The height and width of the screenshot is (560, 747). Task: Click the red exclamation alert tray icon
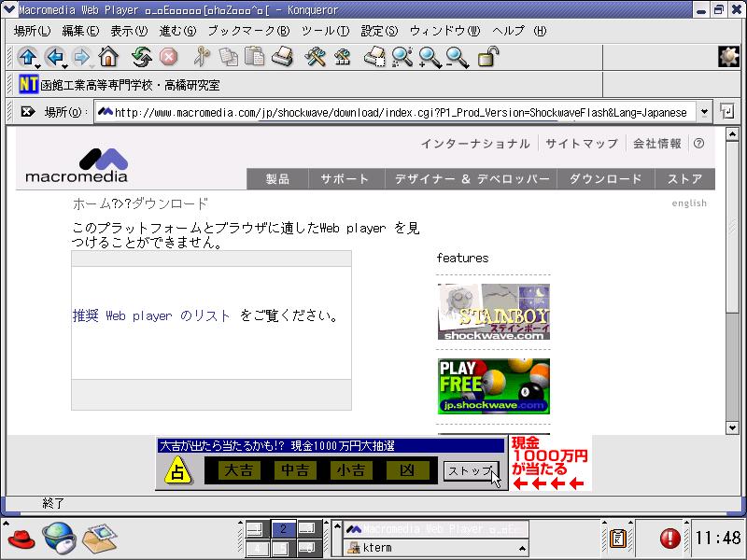669,539
